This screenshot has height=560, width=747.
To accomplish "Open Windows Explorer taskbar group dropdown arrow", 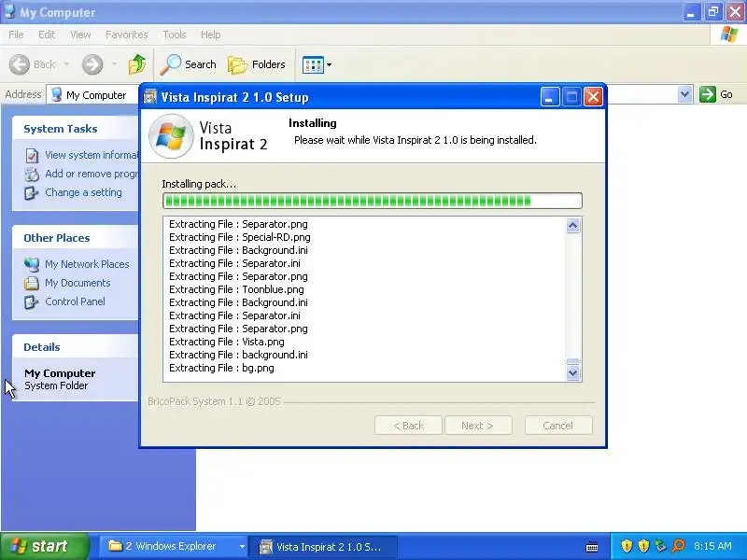I will (242, 547).
